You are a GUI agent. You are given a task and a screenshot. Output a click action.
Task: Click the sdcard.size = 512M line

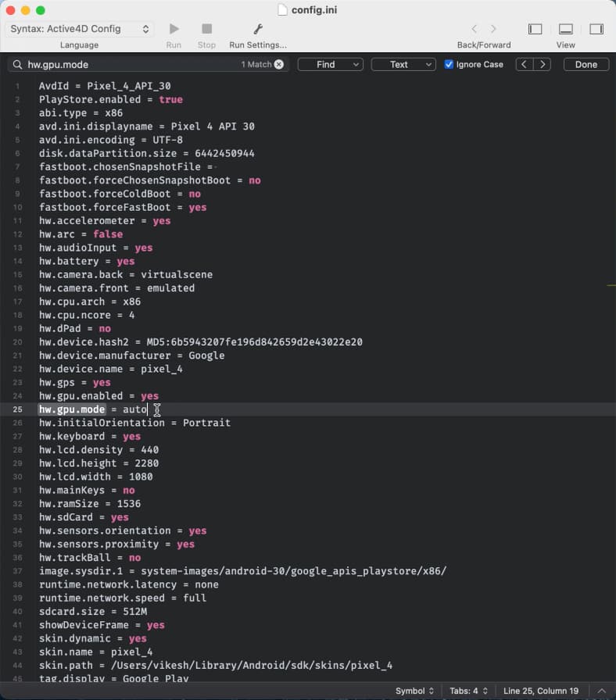93,611
